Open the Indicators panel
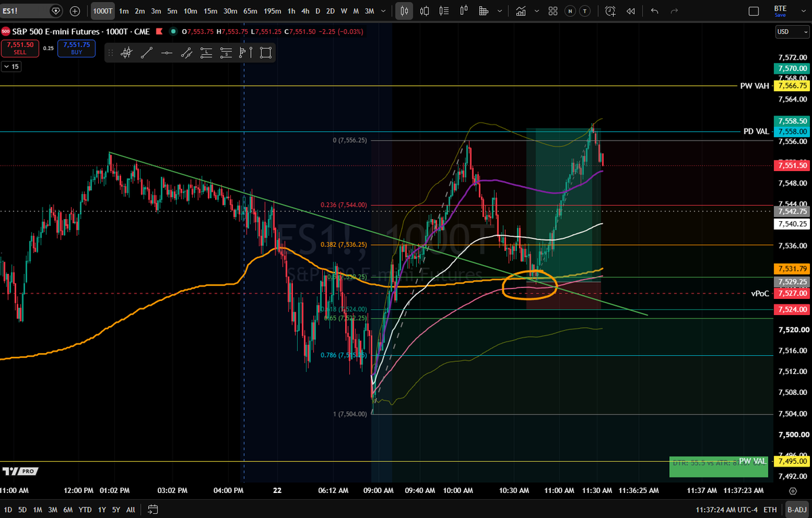This screenshot has width=812, height=518. click(522, 11)
